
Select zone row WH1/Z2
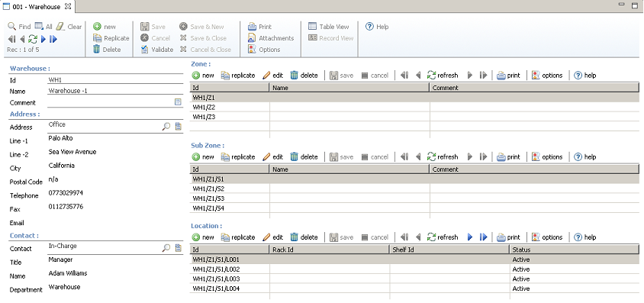coord(414,107)
